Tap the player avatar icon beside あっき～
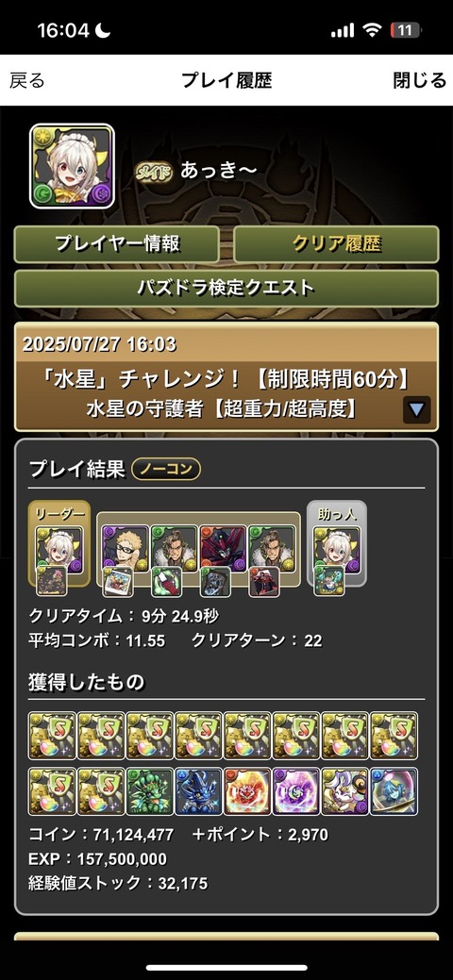453x980 pixels. click(72, 166)
